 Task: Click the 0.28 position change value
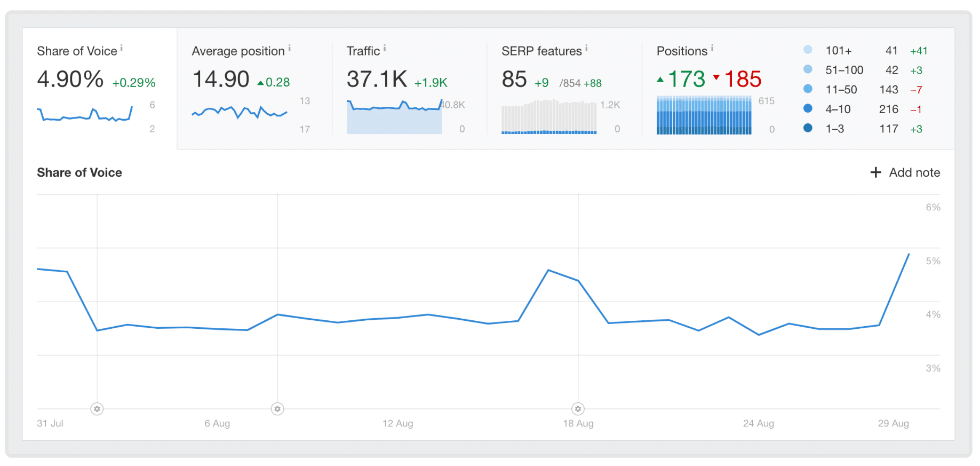pos(278,82)
